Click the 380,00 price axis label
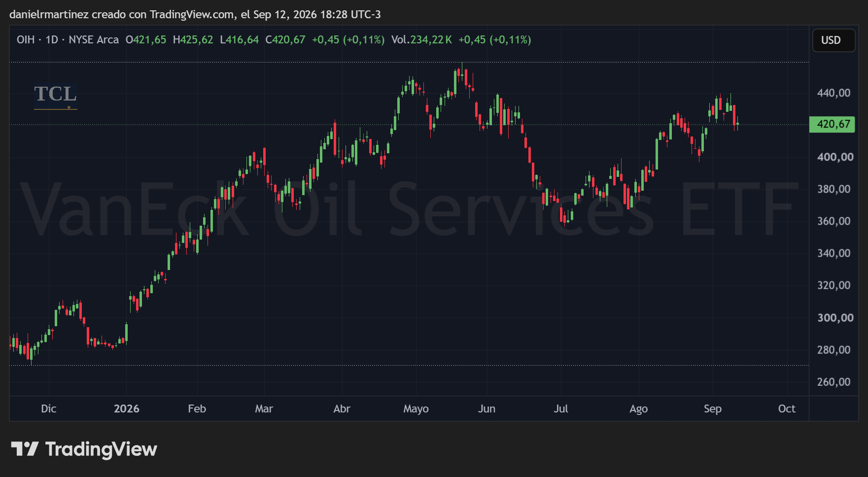868x477 pixels. pyautogui.click(x=834, y=189)
